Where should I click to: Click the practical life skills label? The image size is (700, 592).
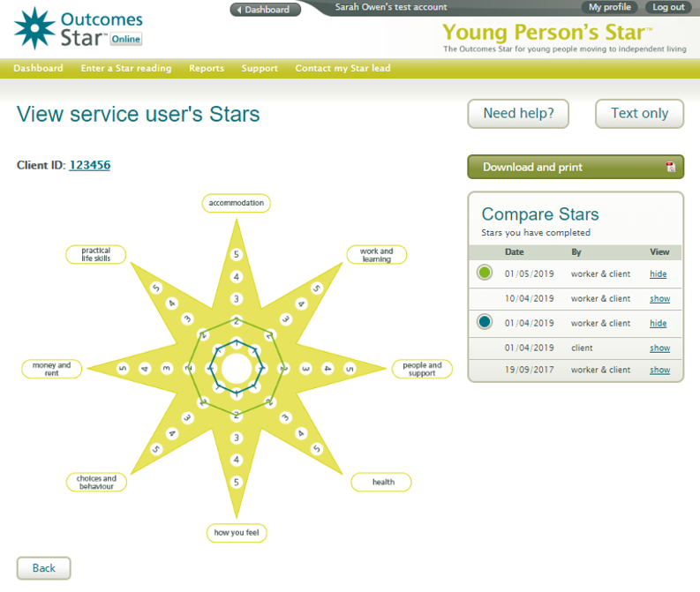95,255
